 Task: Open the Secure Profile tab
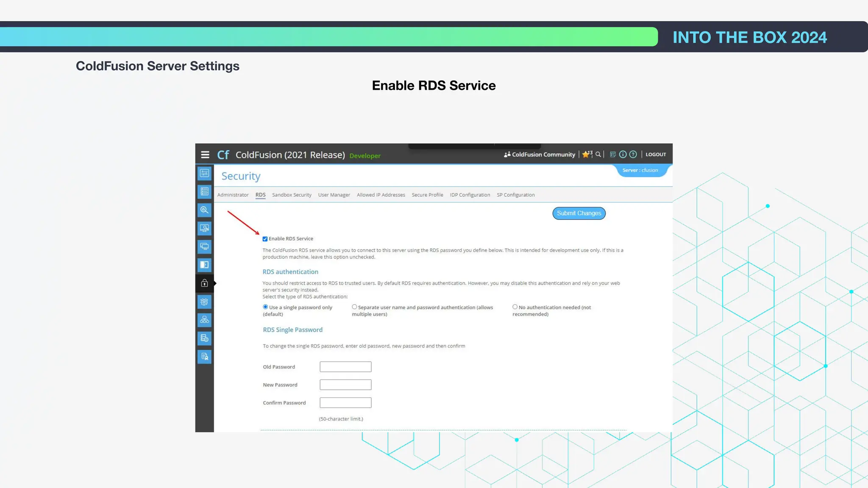(427, 195)
